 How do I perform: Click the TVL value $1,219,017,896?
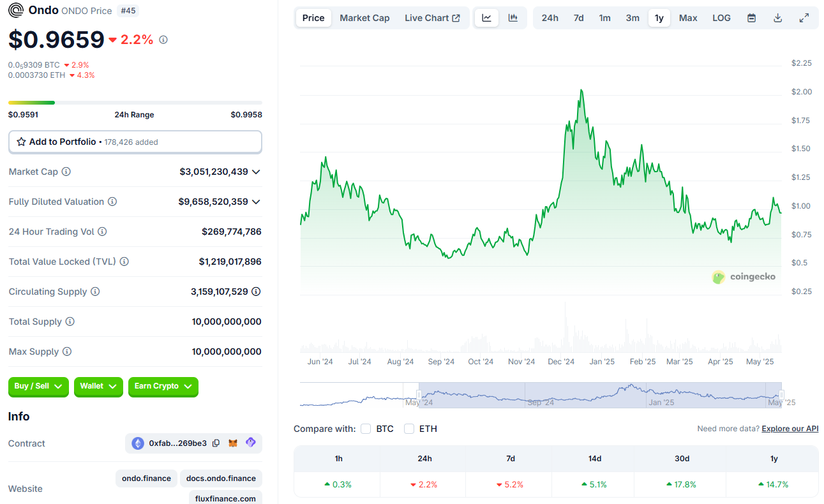point(230,262)
